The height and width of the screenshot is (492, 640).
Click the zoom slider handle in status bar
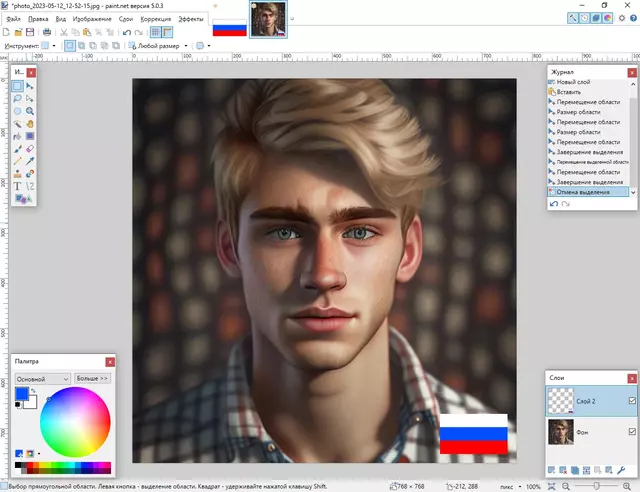click(x=596, y=486)
